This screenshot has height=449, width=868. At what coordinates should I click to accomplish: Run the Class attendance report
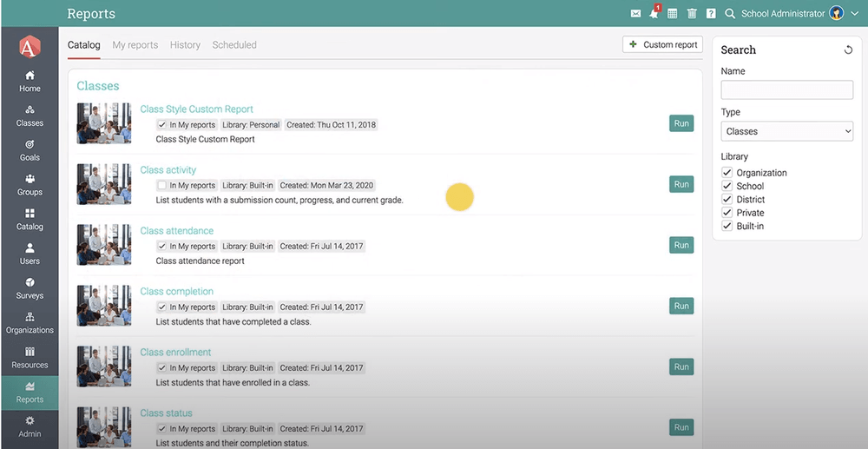pos(681,245)
